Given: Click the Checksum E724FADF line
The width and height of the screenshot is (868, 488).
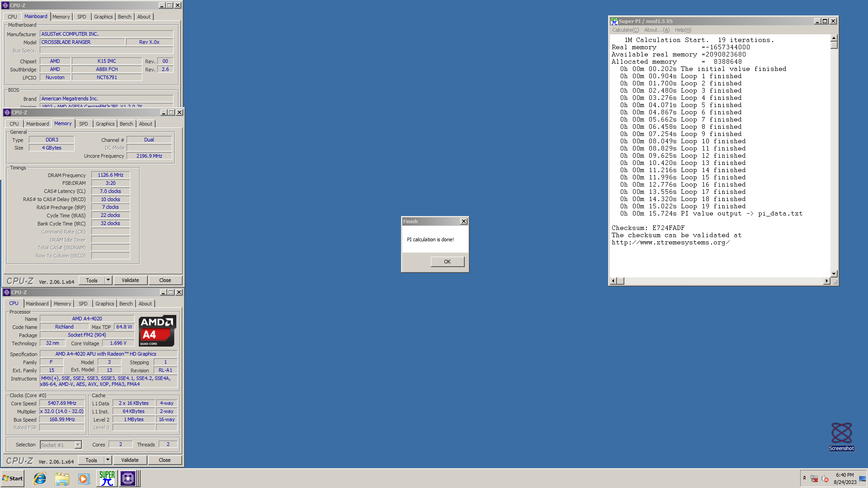Looking at the screenshot, I should [648, 228].
